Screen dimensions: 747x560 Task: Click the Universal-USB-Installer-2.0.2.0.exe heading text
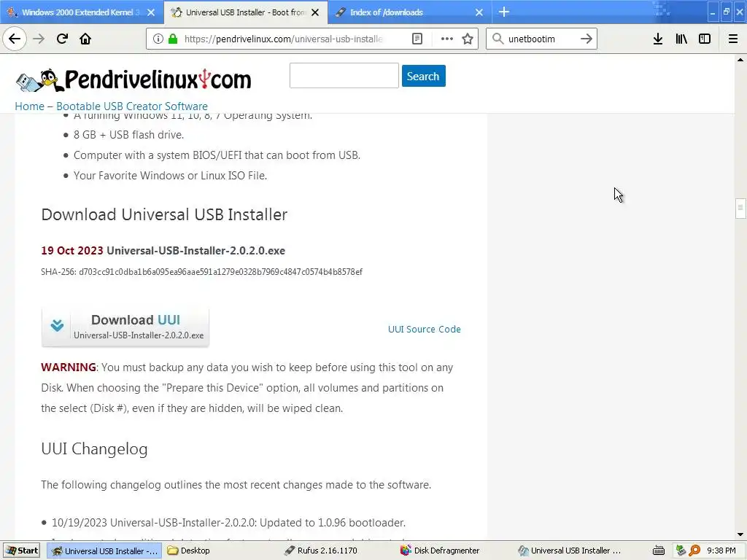click(x=196, y=251)
